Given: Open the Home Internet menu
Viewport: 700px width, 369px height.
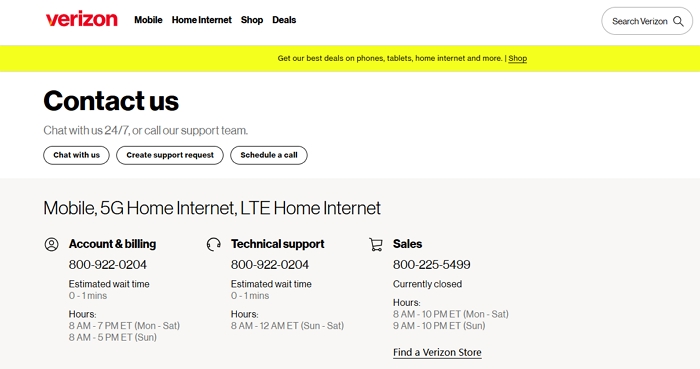Looking at the screenshot, I should pos(202,20).
